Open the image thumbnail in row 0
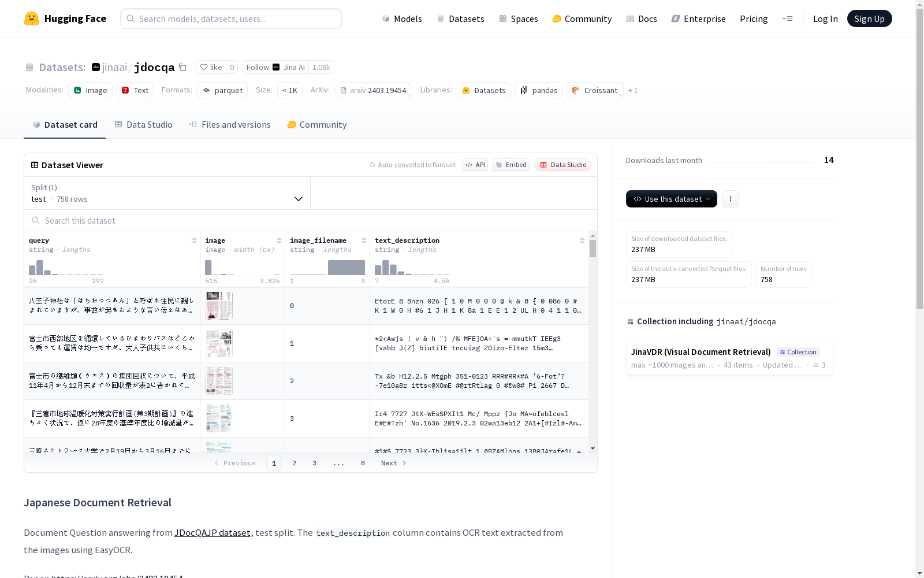The height and width of the screenshot is (578, 924). click(219, 306)
